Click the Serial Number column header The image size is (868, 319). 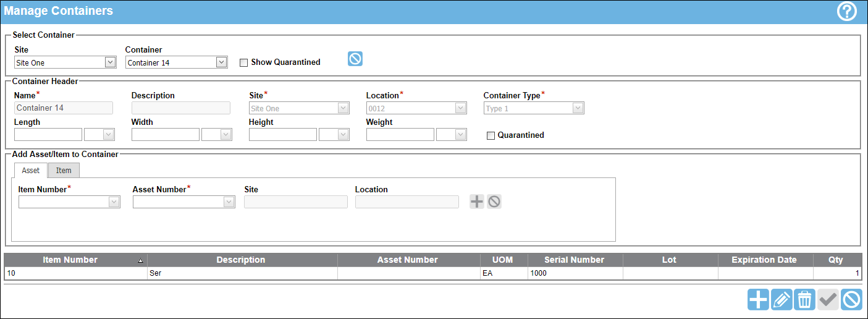coord(575,260)
